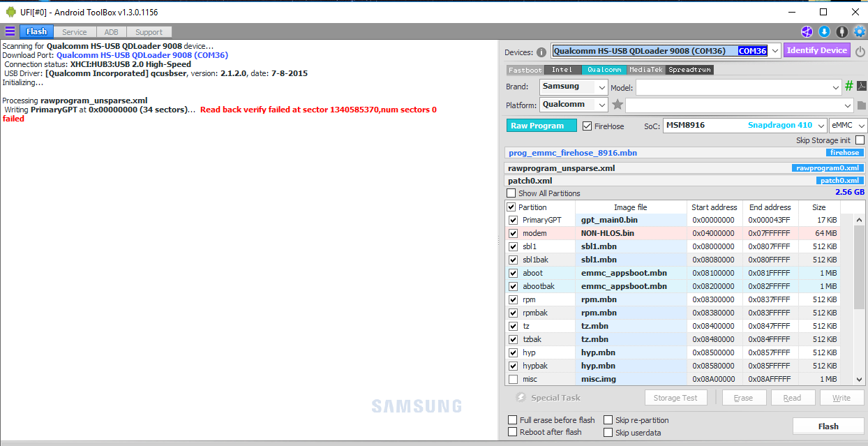Screen dimensions: 868x446
Task: Enable Full erase before flash
Action: point(512,420)
